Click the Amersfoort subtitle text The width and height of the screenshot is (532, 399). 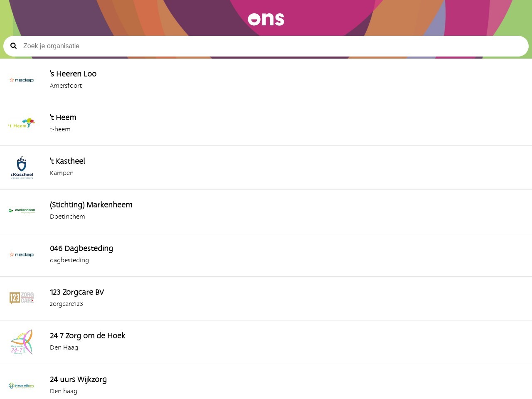pos(66,86)
